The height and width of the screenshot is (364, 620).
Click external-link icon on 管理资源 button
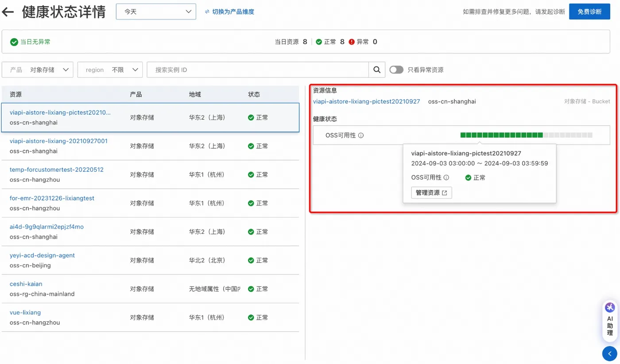point(445,193)
